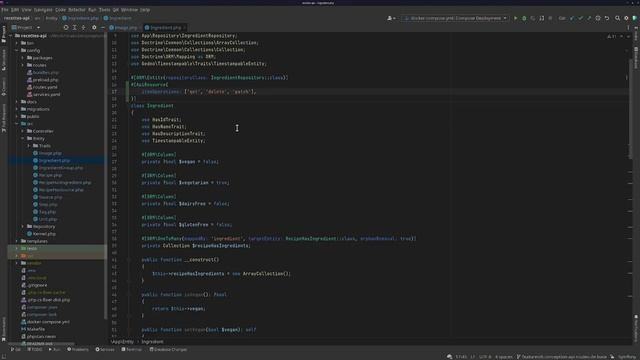Open IDE settings gear in top toolbar

[626, 18]
